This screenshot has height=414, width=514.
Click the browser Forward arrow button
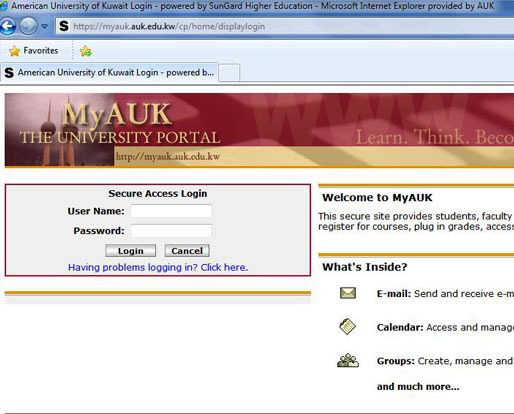28,26
